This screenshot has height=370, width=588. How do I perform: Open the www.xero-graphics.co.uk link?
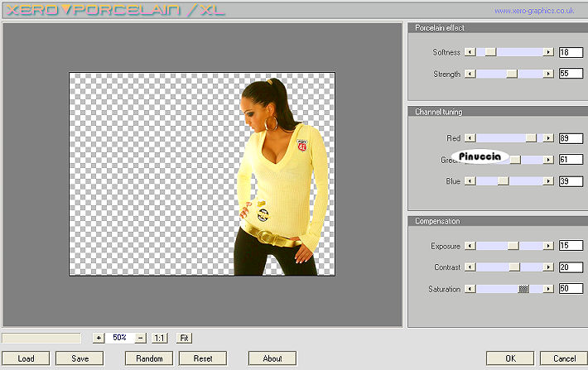click(x=534, y=11)
